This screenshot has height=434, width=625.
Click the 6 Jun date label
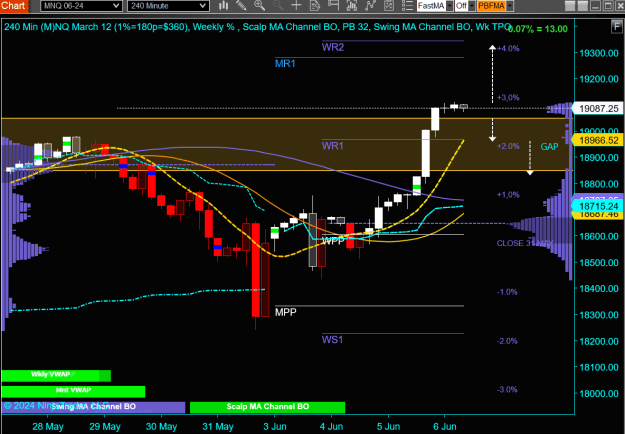[445, 426]
